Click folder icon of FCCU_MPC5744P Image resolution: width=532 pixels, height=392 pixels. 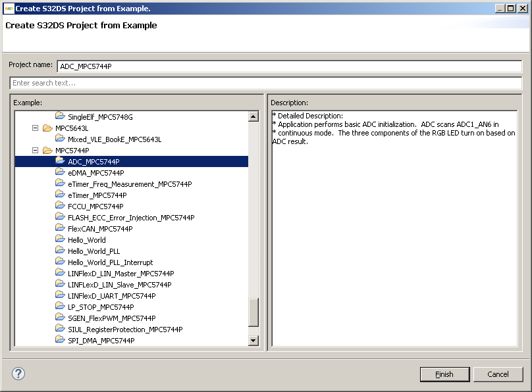[x=60, y=206]
